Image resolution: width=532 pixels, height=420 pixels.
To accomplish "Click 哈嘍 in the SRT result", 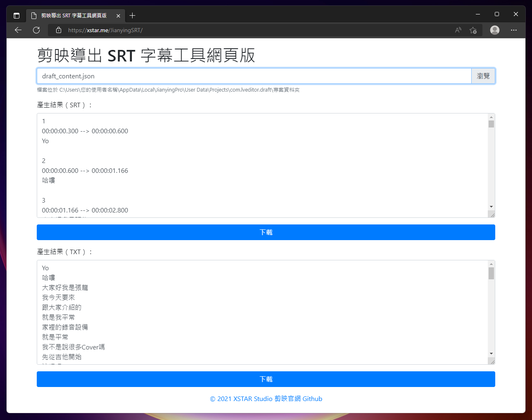I will (x=48, y=180).
